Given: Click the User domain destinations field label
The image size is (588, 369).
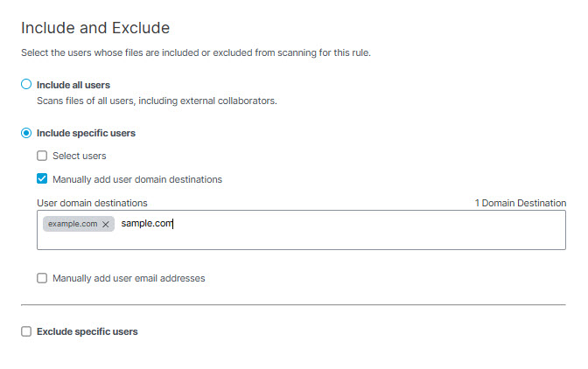Looking at the screenshot, I should tap(92, 203).
